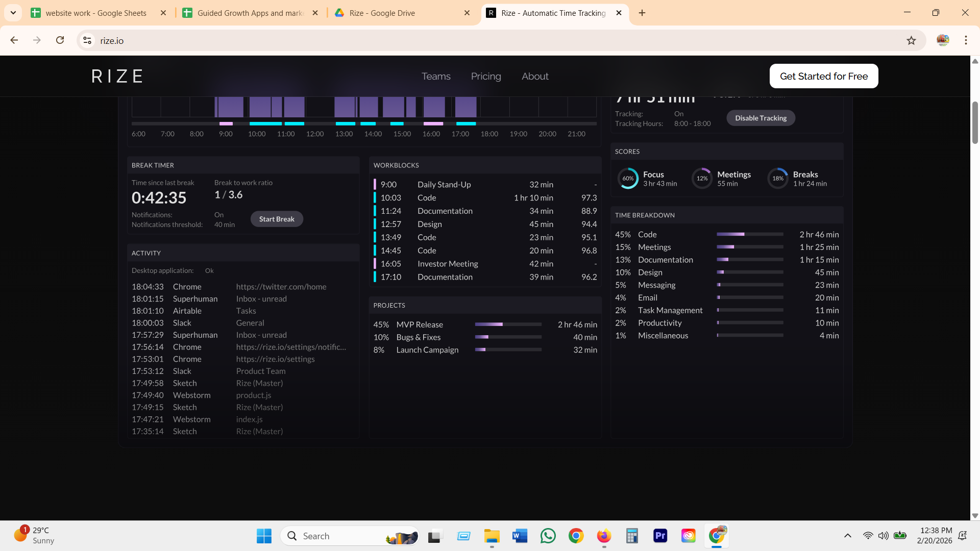Open the tab search dropdown arrow
This screenshot has width=980, height=551.
pos(13,13)
